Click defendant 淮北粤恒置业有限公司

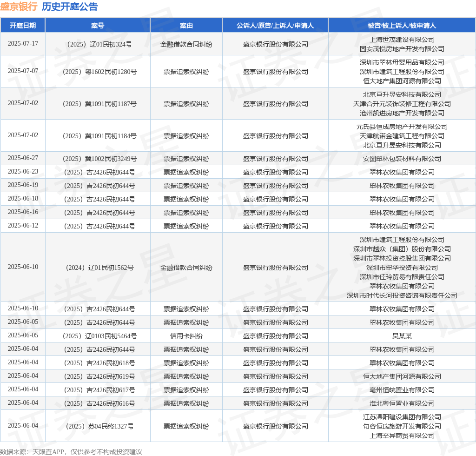click(x=402, y=403)
